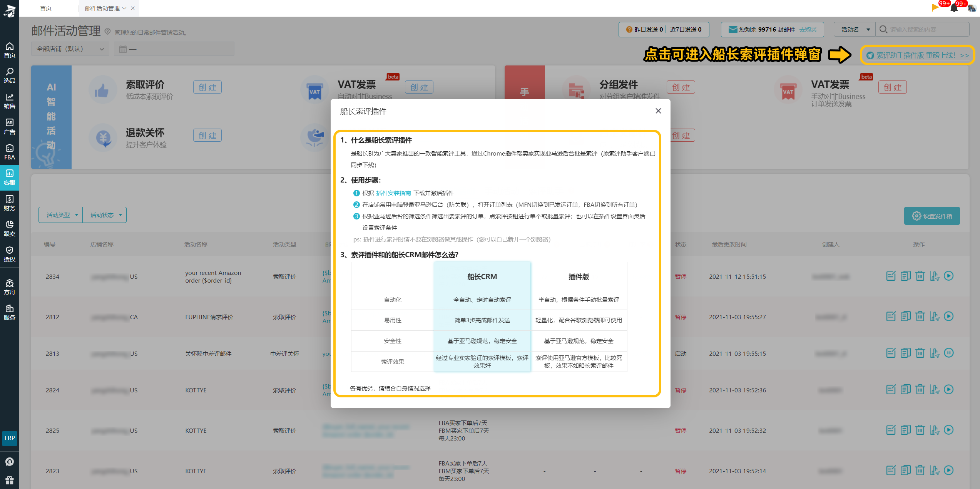Click the 去购买 purchase link
Screen dimensions: 980x489
pyautogui.click(x=808, y=30)
